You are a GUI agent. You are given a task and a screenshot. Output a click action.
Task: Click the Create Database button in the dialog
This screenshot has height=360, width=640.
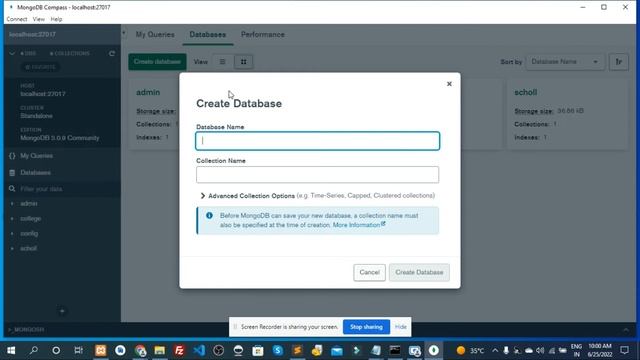coord(419,272)
